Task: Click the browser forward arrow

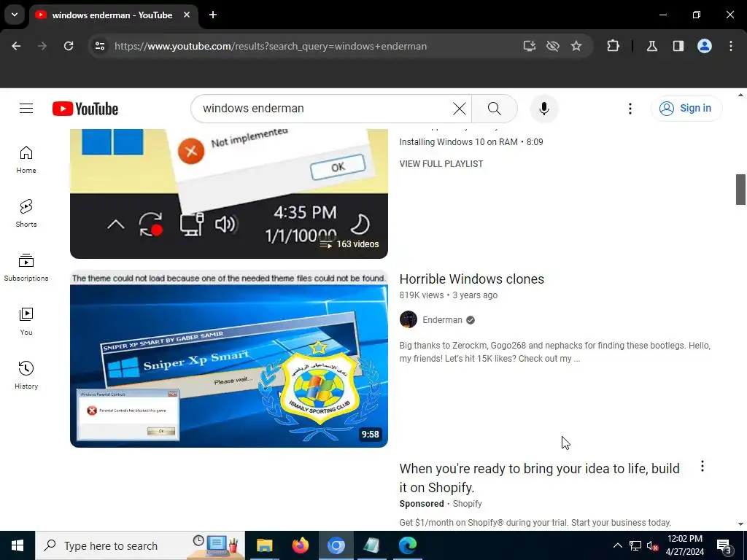Action: (x=42, y=46)
